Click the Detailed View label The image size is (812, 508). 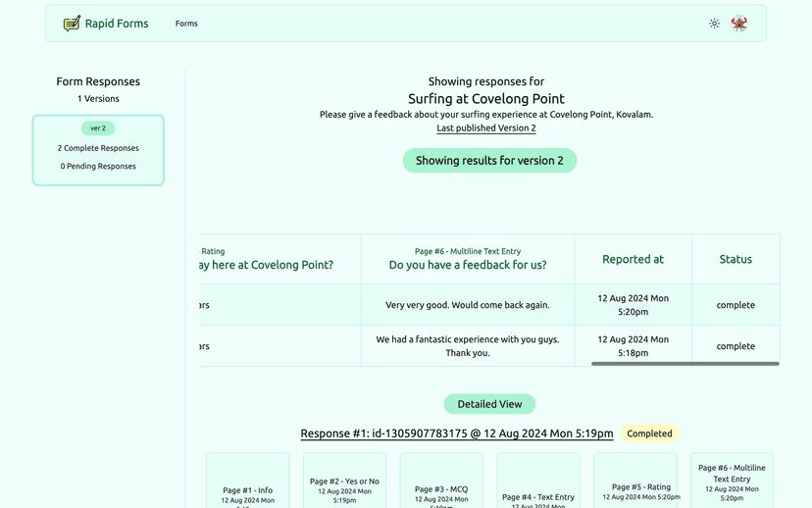[489, 404]
